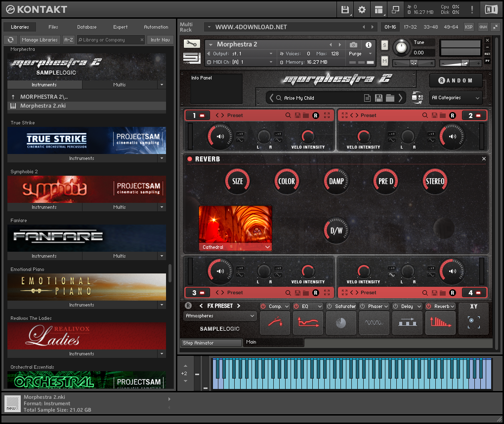Viewport: 504px width, 424px height.
Task: Toggle the Comp. power button
Action: pyautogui.click(x=263, y=306)
